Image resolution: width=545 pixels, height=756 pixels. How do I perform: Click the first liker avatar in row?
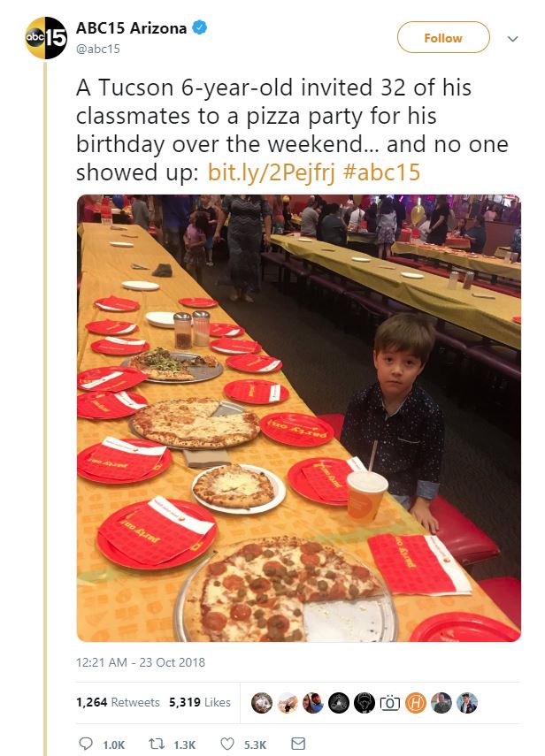coord(262,703)
